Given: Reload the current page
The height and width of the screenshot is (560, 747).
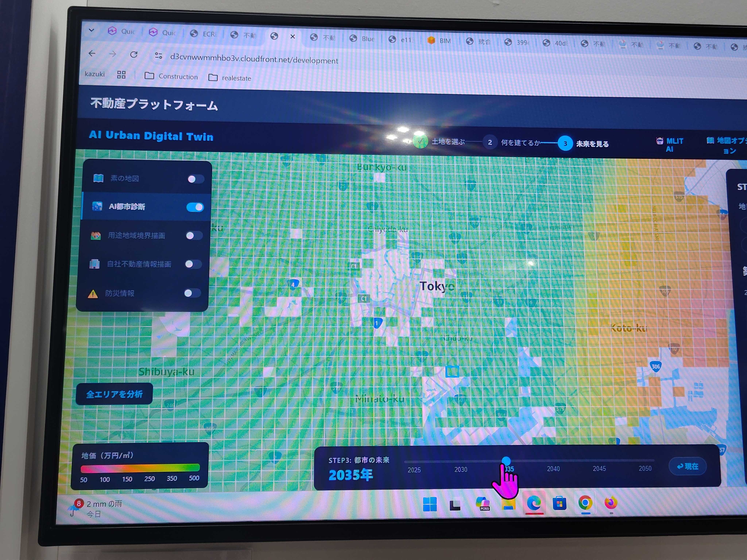Looking at the screenshot, I should (x=134, y=55).
